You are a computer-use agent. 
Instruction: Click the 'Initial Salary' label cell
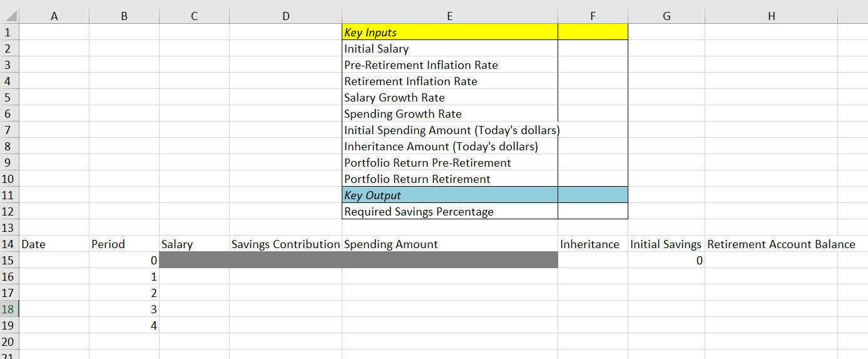point(450,49)
